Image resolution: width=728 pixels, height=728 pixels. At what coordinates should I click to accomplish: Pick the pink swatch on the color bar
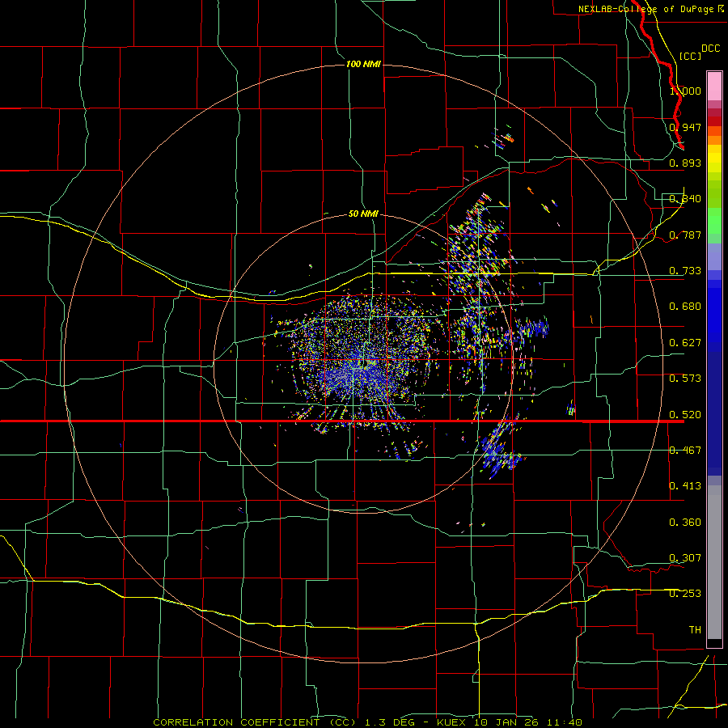tap(714, 87)
